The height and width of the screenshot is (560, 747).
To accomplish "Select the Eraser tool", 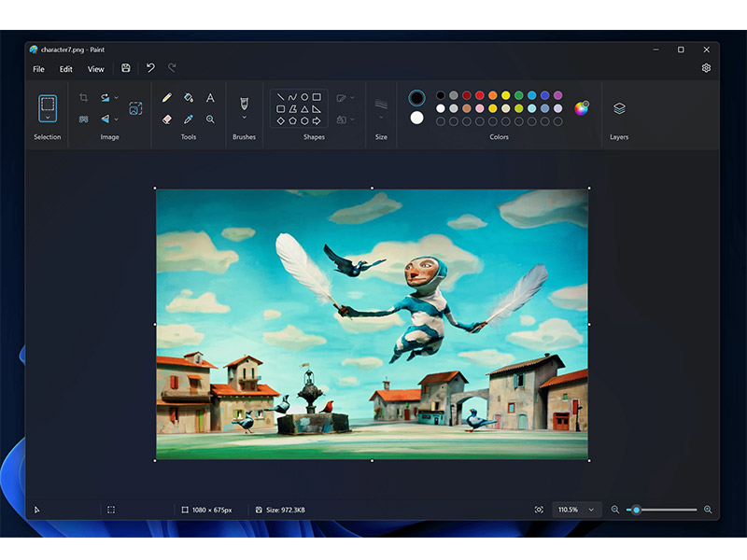I will tap(167, 119).
